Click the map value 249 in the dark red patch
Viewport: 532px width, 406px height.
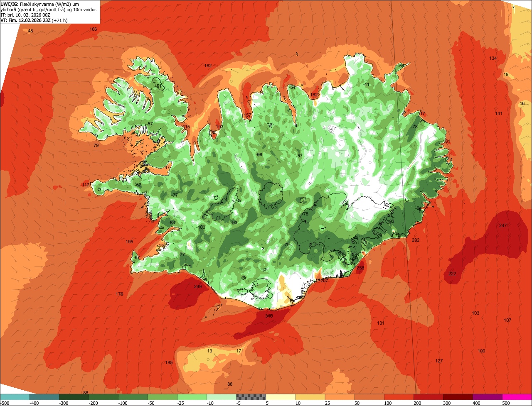pos(198,286)
